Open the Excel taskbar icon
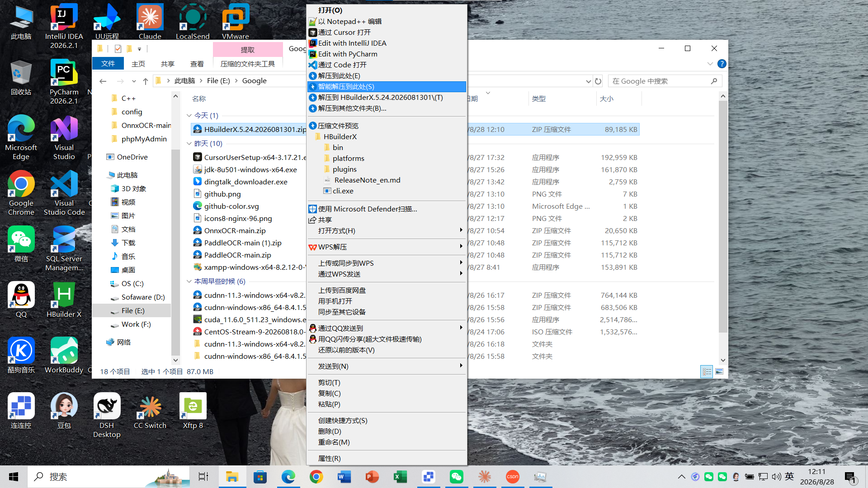This screenshot has height=488, width=868. [400, 477]
